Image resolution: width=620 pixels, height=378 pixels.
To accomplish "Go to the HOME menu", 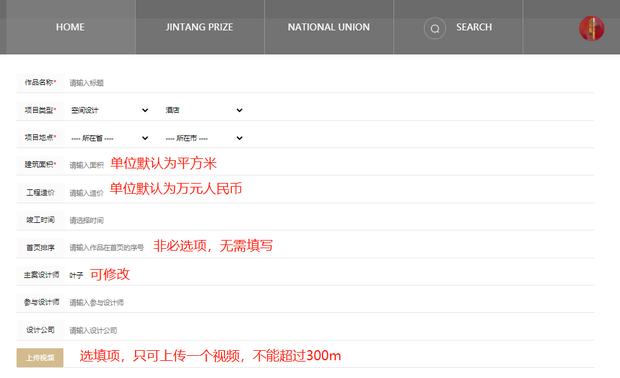I will (x=70, y=27).
